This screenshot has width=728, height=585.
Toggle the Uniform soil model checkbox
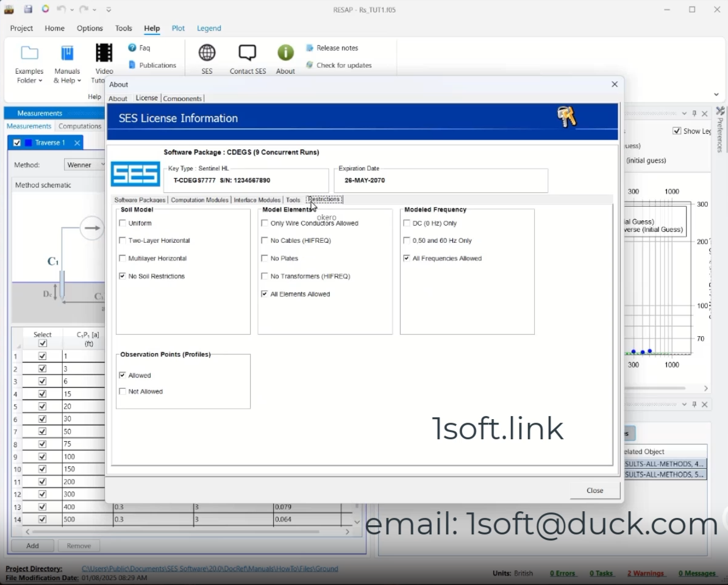click(x=123, y=223)
